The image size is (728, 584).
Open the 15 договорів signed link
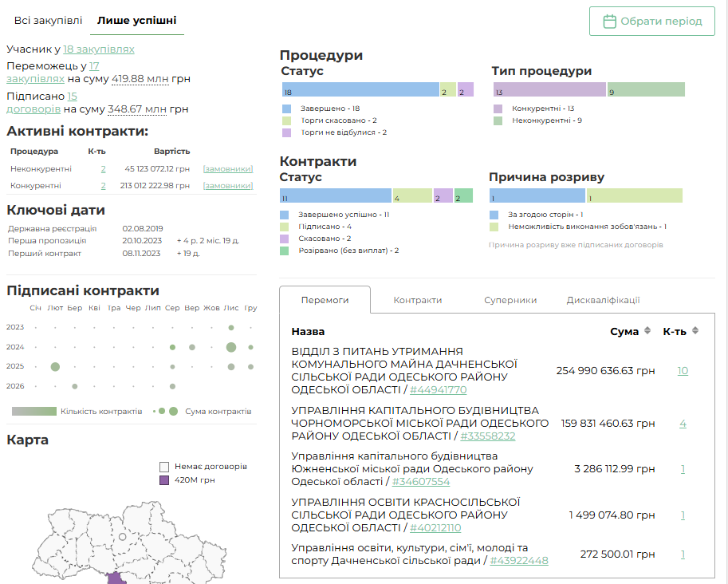tap(41, 103)
